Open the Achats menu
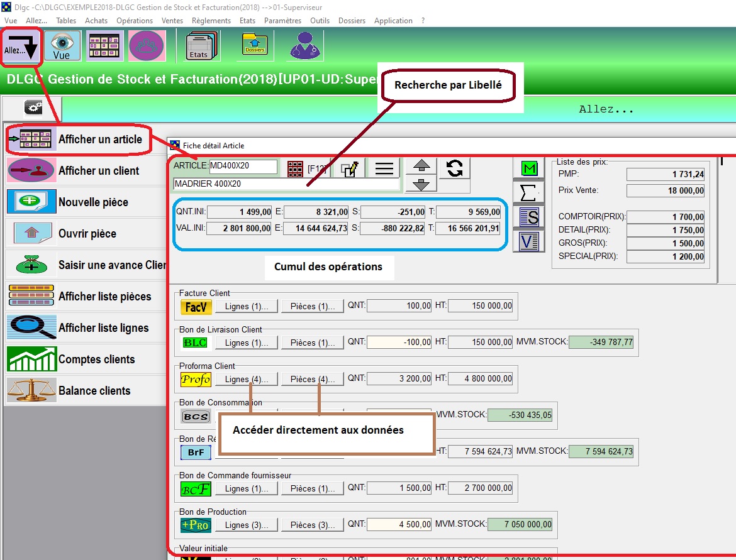Screen dimensions: 736x560 tap(96, 21)
